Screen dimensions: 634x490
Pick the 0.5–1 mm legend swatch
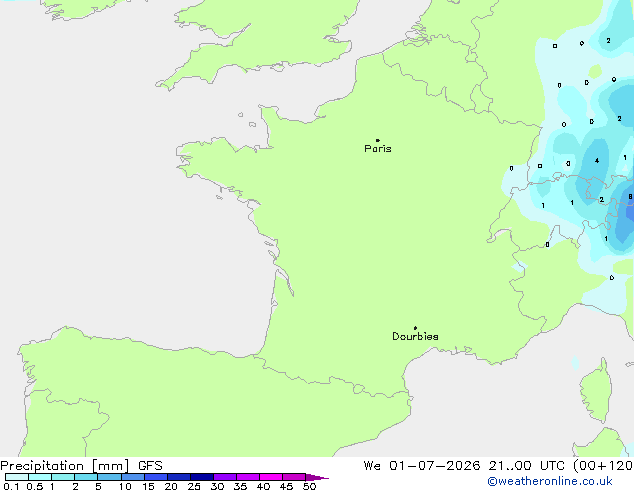[x=40, y=477]
